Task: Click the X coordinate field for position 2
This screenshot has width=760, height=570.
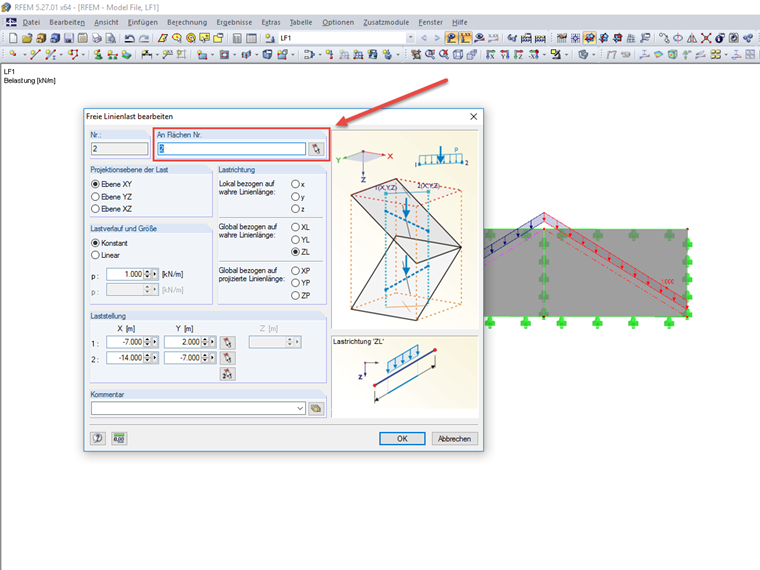Action: 125,358
